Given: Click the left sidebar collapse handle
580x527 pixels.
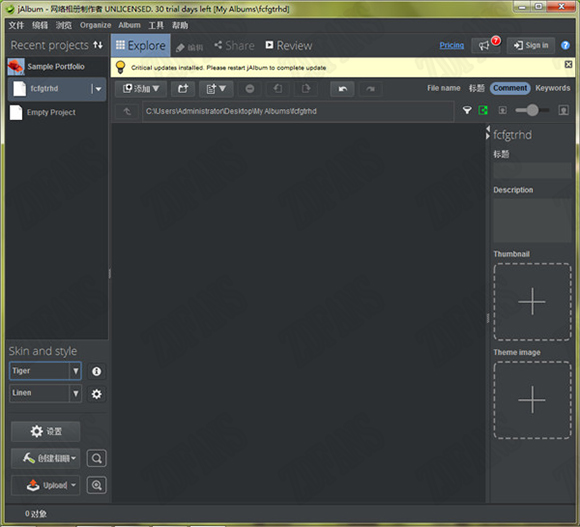Looking at the screenshot, I should click(x=109, y=274).
